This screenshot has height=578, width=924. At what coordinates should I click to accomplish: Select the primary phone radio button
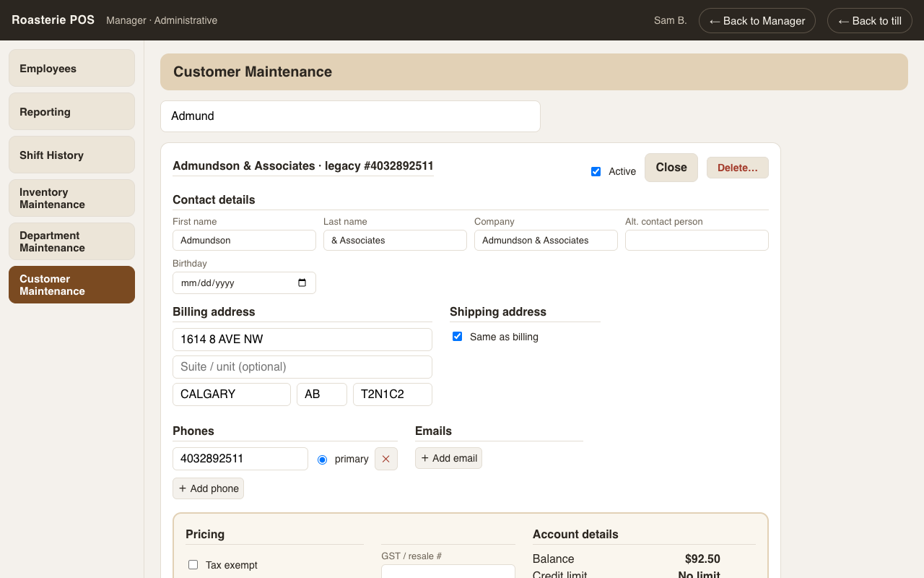click(322, 460)
